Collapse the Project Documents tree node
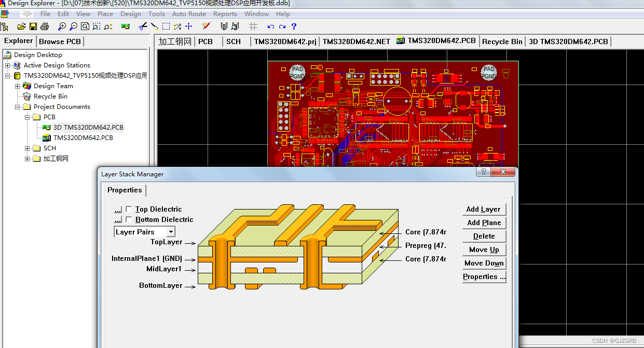 point(17,106)
